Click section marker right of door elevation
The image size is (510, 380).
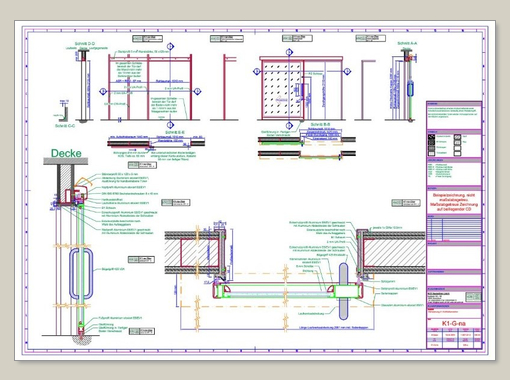point(347,71)
